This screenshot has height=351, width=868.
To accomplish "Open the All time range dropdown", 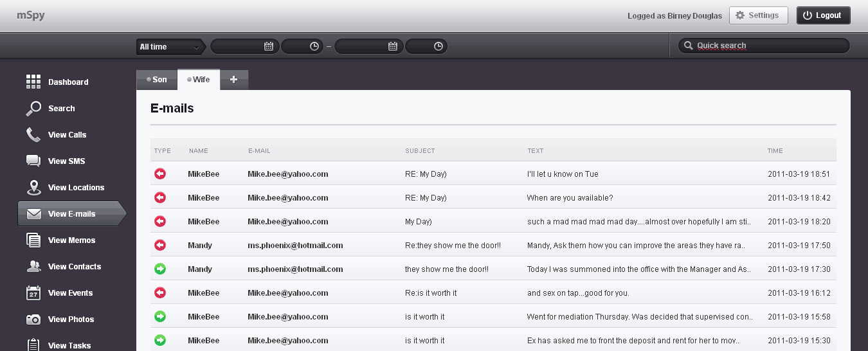I will point(170,46).
